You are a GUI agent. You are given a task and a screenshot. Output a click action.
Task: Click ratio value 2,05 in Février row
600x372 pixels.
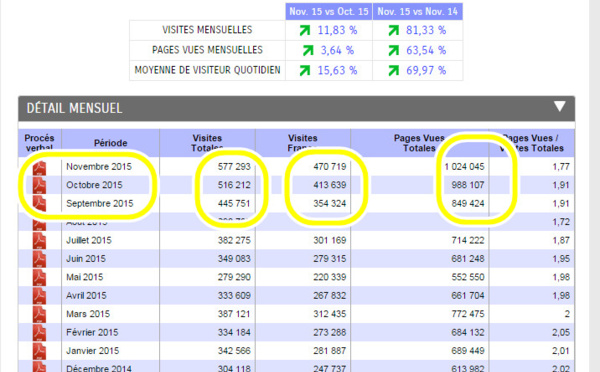561,332
